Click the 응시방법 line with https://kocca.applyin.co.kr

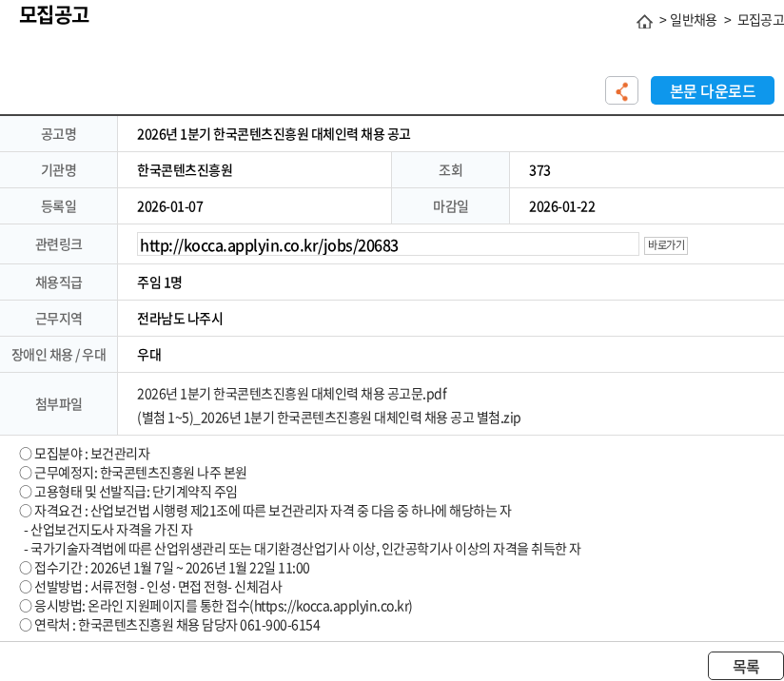(x=216, y=606)
